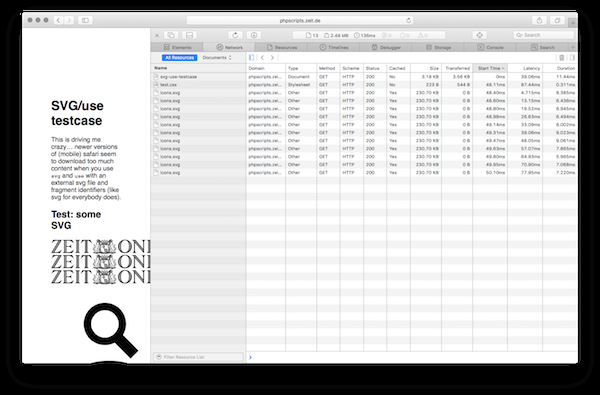Click 2.48 MB total size indicator

coord(336,35)
